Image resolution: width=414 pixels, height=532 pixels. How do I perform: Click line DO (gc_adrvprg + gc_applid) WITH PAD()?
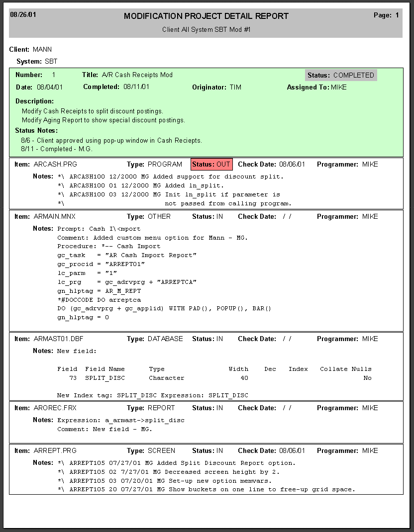[x=164, y=308]
